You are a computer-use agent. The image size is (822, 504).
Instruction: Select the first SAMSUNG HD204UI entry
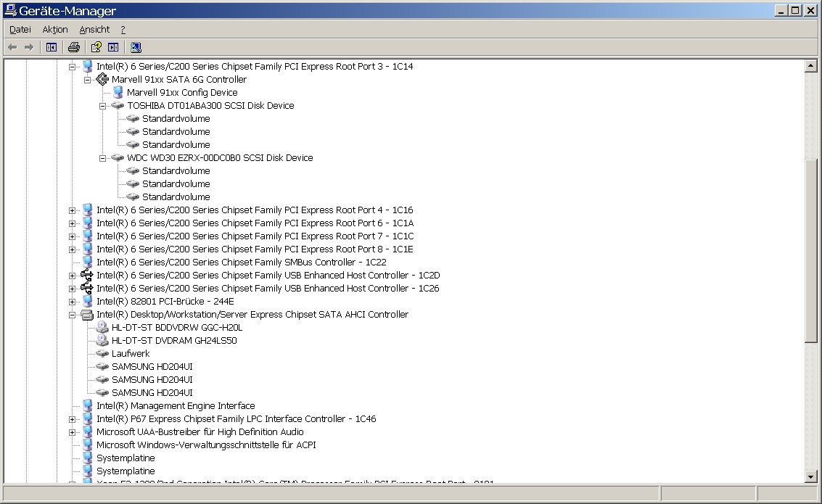pyautogui.click(x=152, y=367)
